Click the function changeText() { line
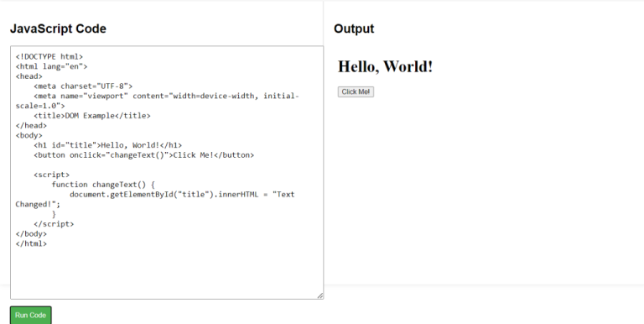 coord(103,185)
